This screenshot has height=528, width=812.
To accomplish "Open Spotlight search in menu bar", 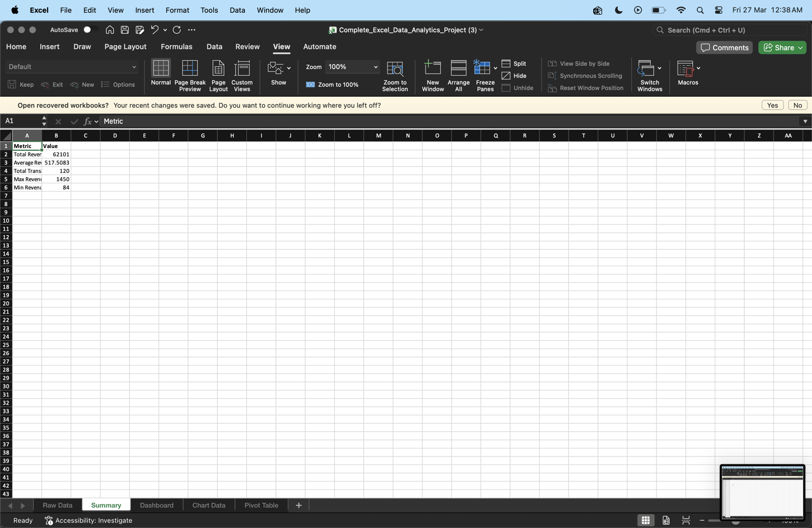I will coord(700,10).
